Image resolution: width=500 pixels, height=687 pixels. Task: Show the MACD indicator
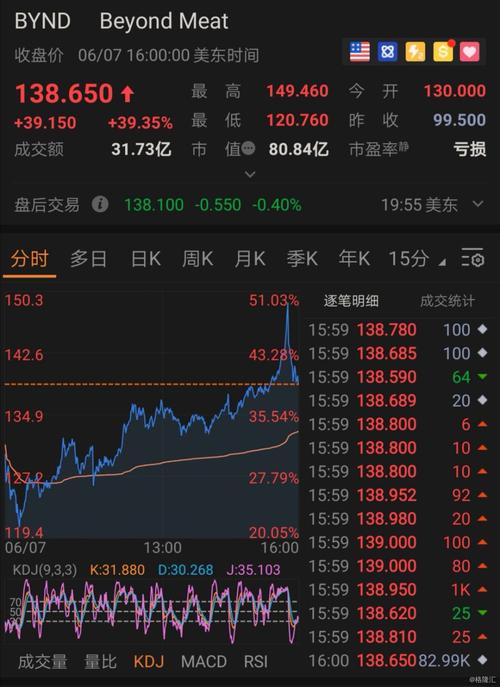(204, 662)
